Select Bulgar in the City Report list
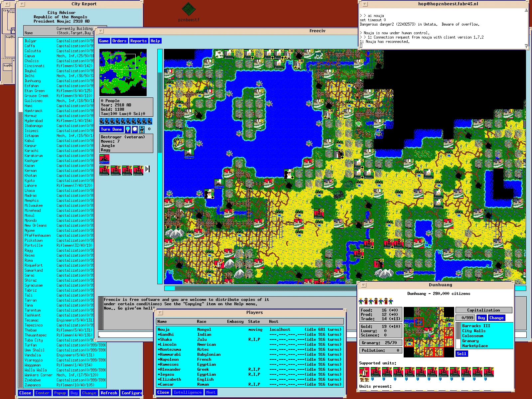 pyautogui.click(x=59, y=41)
